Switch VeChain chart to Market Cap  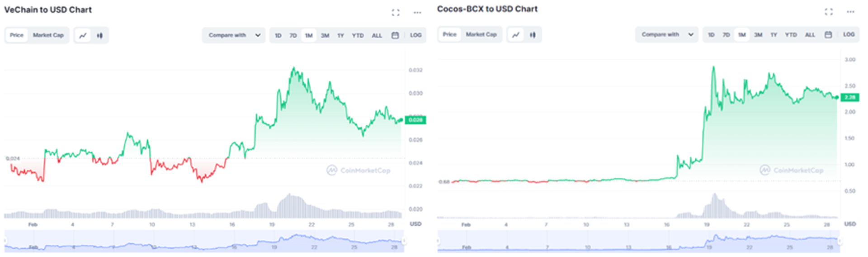(48, 35)
